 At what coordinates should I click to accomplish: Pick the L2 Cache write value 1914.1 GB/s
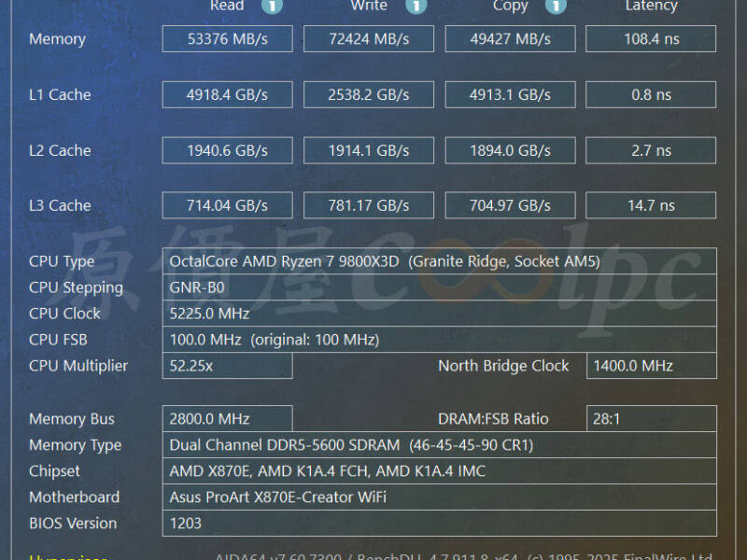point(369,150)
